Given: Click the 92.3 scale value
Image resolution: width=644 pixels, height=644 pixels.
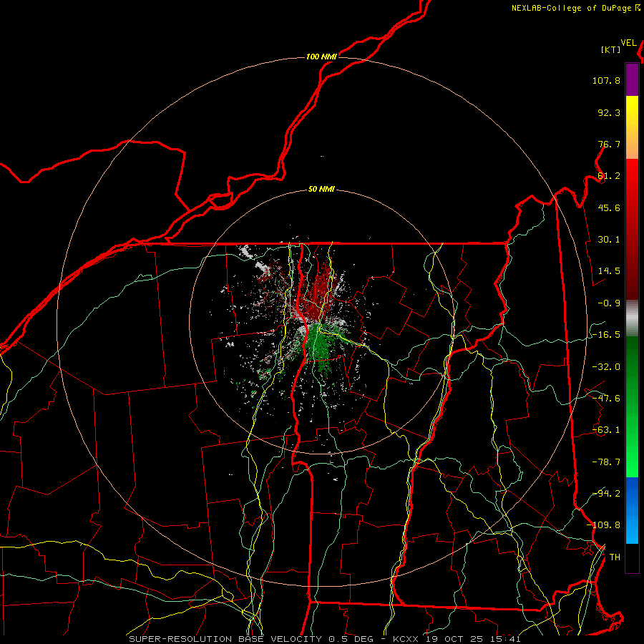Looking at the screenshot, I should coord(609,112).
